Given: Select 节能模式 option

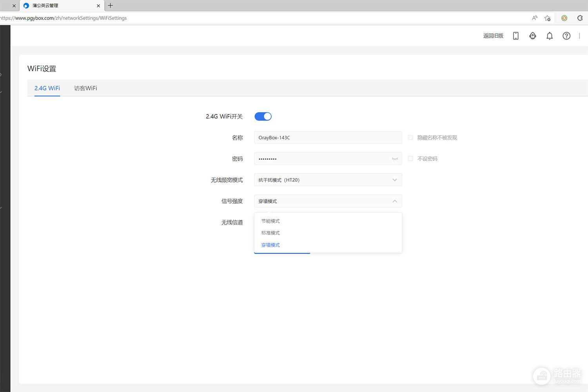Looking at the screenshot, I should point(328,221).
